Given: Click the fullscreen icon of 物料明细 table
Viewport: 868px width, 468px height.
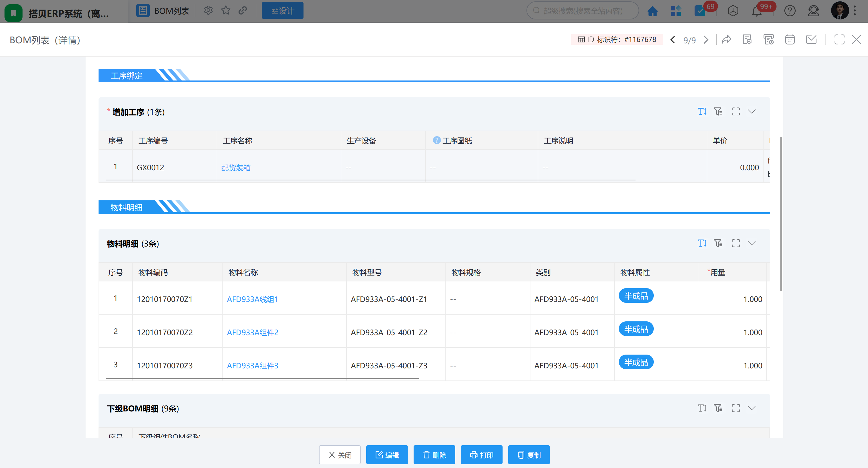Looking at the screenshot, I should (x=736, y=243).
